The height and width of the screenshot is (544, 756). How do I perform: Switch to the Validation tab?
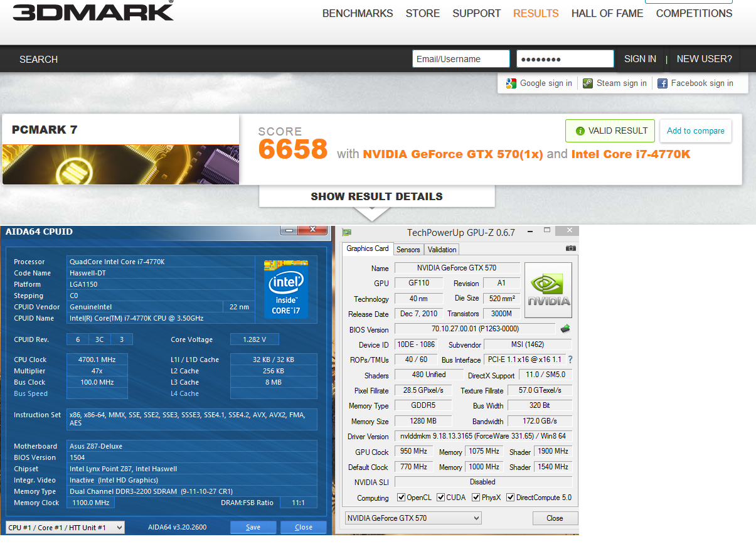[442, 250]
